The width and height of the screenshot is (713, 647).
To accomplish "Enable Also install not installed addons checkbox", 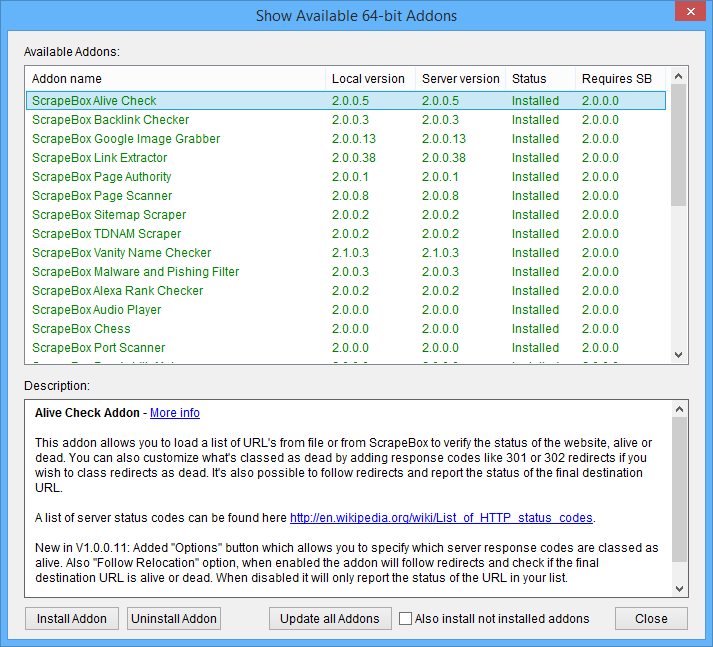I will (406, 618).
